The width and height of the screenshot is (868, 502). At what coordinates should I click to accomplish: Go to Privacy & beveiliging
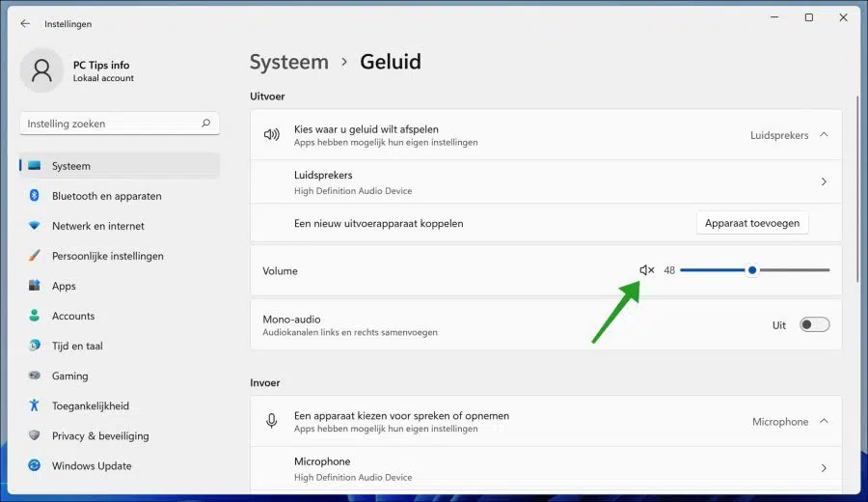[x=120, y=435]
